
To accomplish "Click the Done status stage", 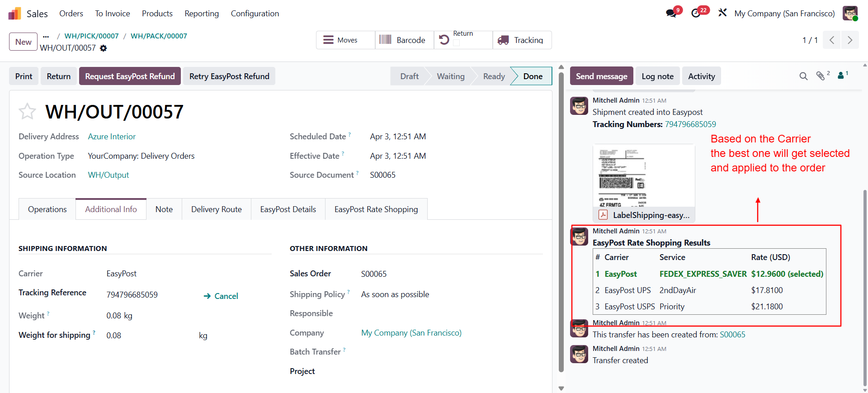I will click(x=533, y=76).
